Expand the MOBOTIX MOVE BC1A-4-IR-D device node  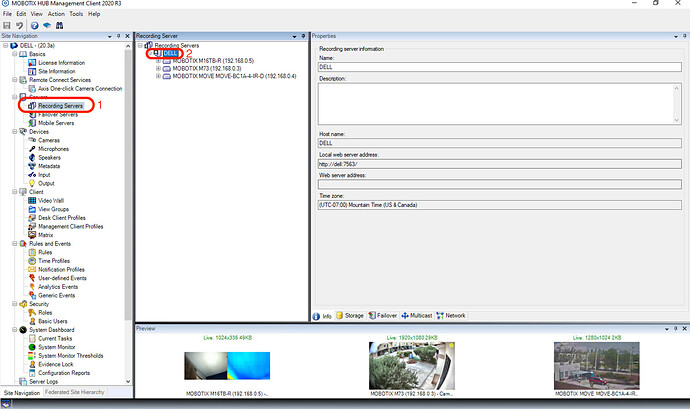point(158,76)
